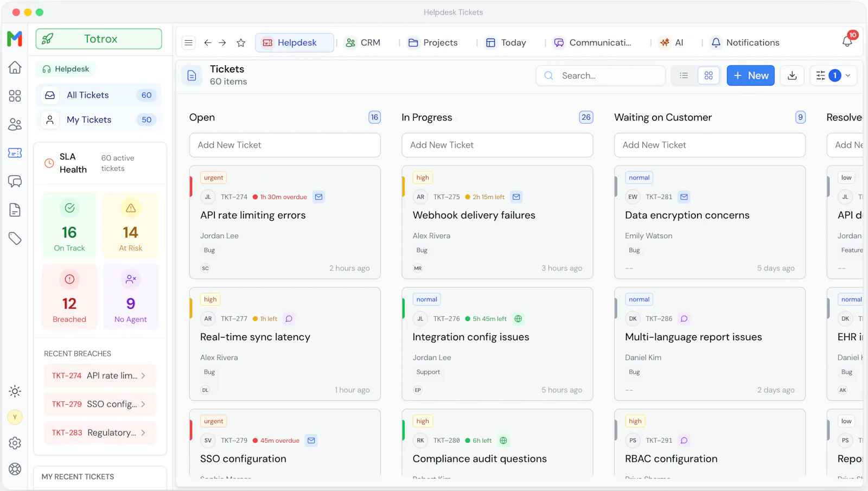
Task: Click Add New Ticket in Open column
Action: 285,145
